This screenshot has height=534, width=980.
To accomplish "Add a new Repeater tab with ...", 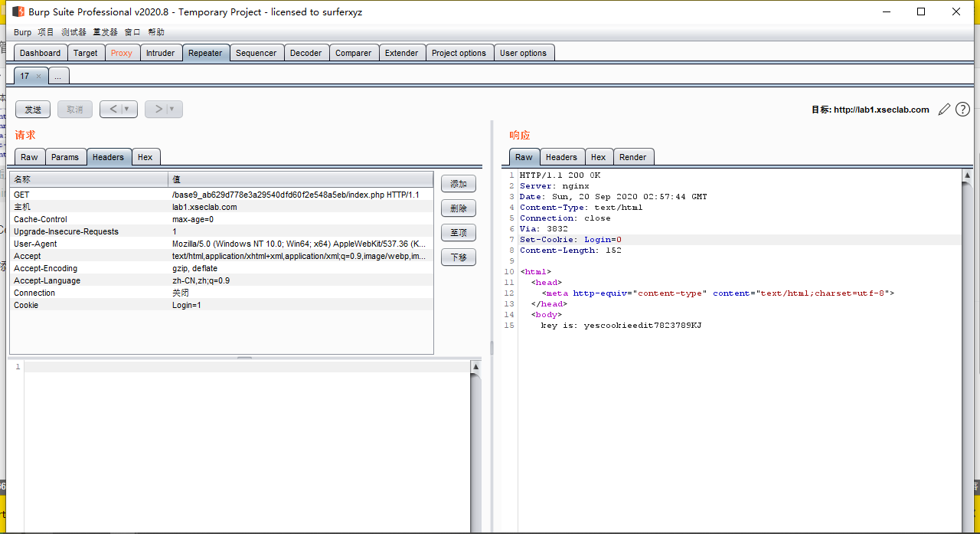I will pos(58,76).
